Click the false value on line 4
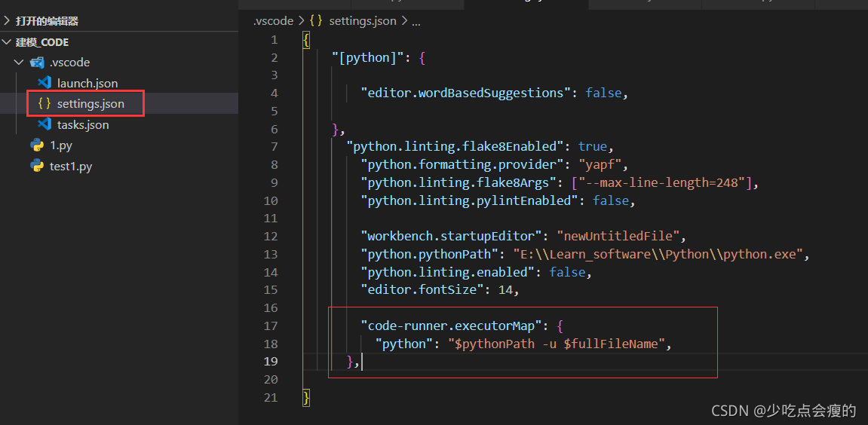The image size is (868, 425). coord(603,93)
